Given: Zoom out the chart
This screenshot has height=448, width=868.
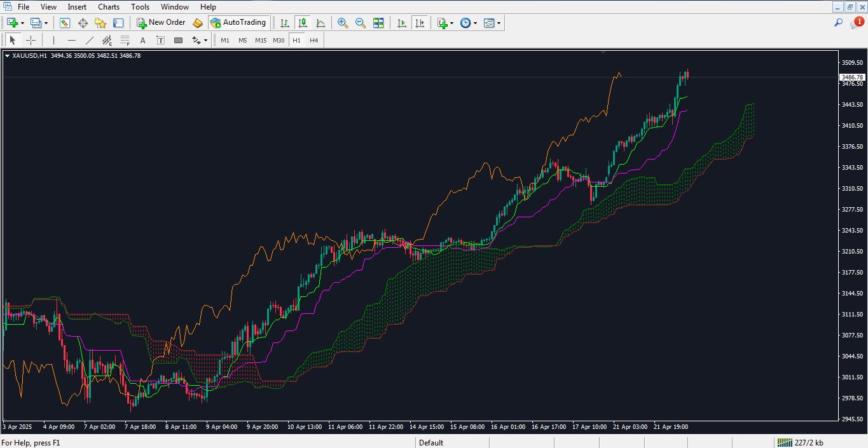Looking at the screenshot, I should (x=360, y=23).
